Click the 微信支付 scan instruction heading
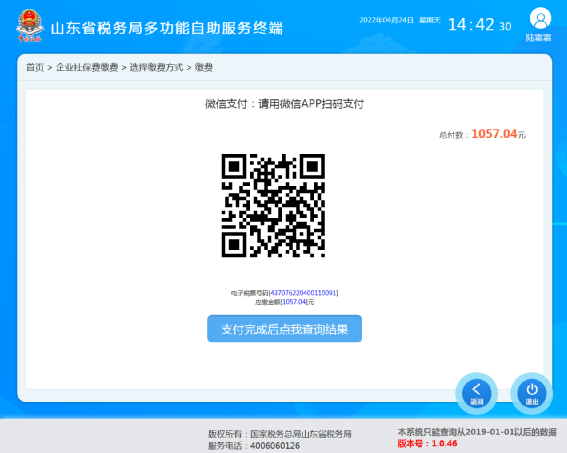Screen dimensions: 567x453 click(284, 104)
